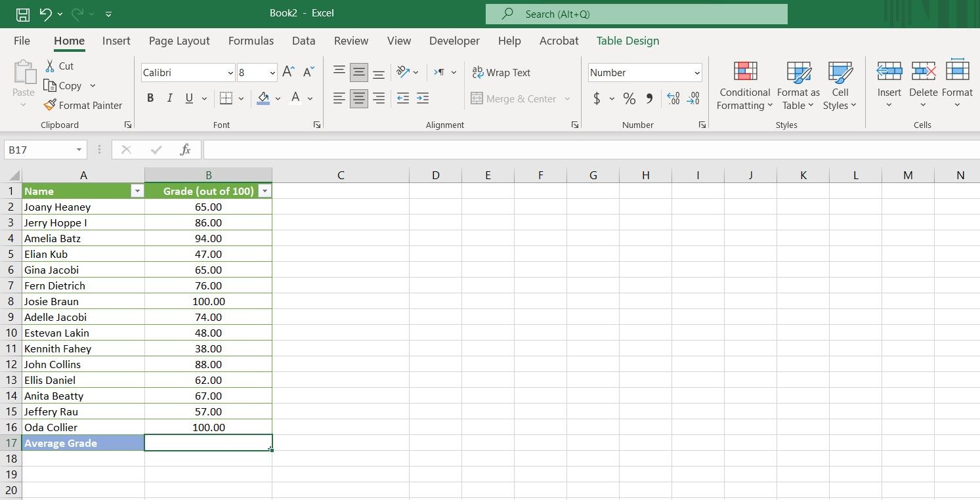The image size is (980, 500).
Task: Click the Increase Font Size icon
Action: point(287,72)
